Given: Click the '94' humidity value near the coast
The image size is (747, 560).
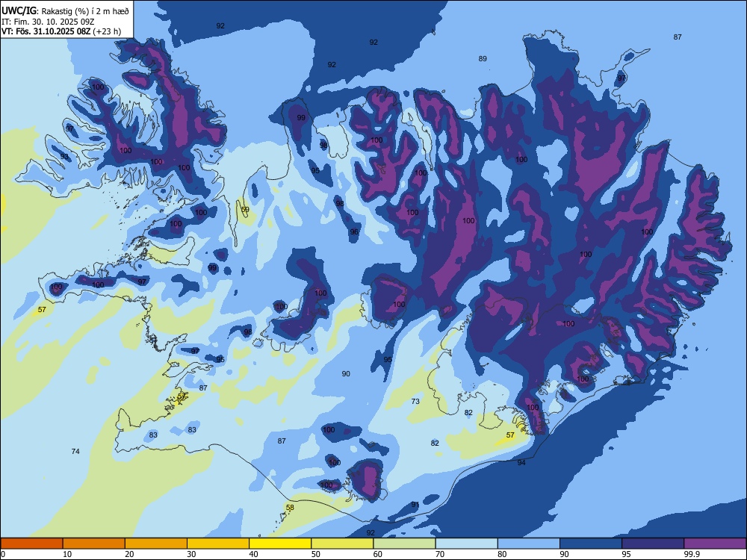Looking at the screenshot, I should pyautogui.click(x=521, y=462).
